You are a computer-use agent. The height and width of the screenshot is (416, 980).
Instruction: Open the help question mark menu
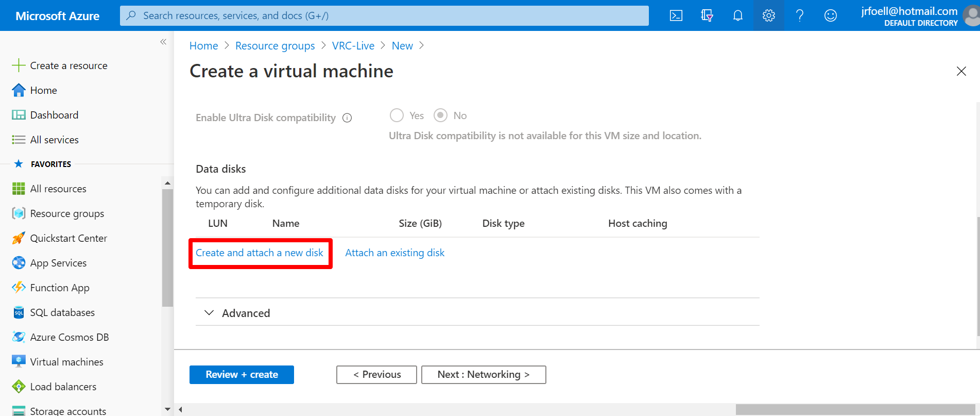click(800, 15)
